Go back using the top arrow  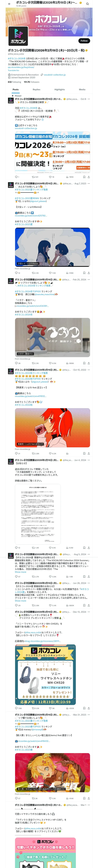[9, 4]
